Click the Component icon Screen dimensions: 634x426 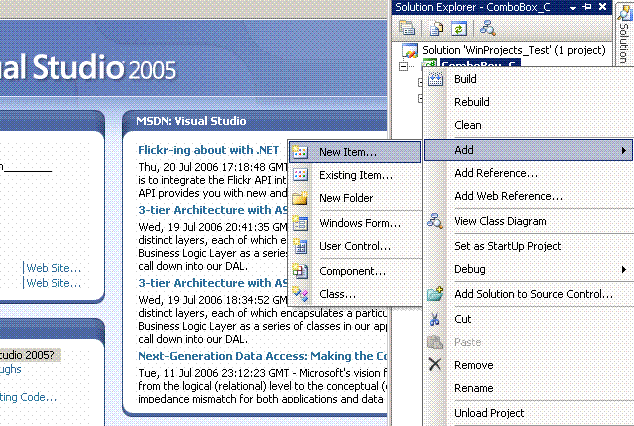coord(300,271)
